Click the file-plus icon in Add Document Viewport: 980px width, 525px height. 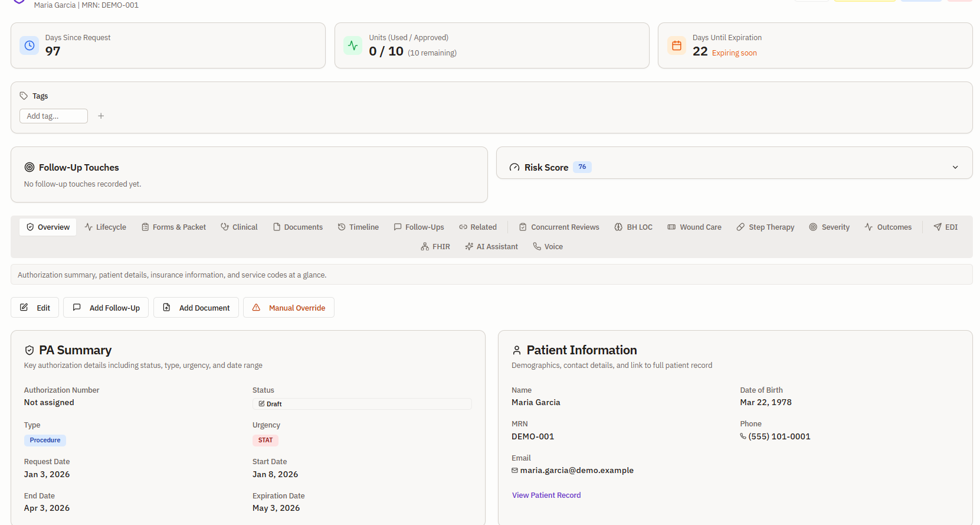point(166,307)
